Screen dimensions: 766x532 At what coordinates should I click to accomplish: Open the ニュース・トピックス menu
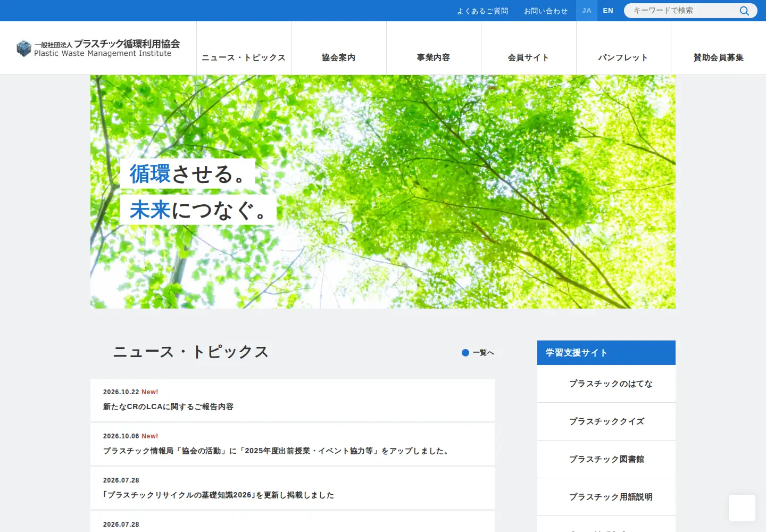tap(244, 48)
